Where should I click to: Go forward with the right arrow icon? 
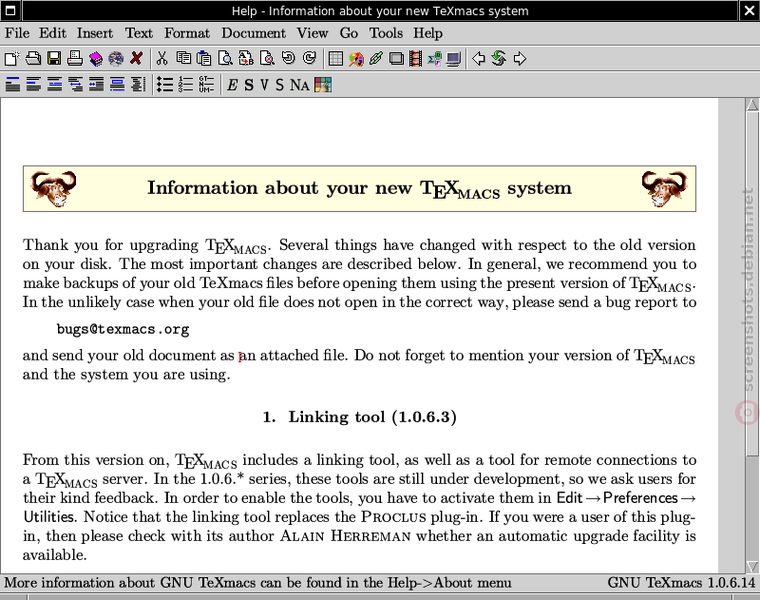click(x=520, y=59)
